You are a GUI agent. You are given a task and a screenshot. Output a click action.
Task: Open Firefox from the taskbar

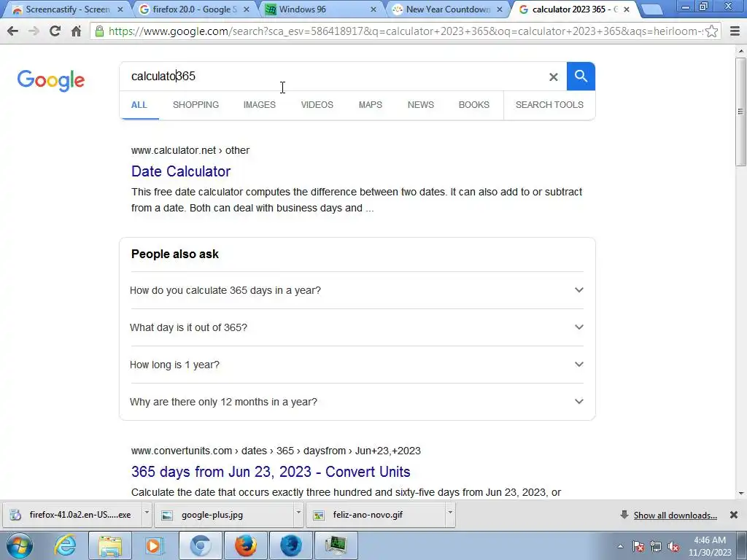pos(246,545)
